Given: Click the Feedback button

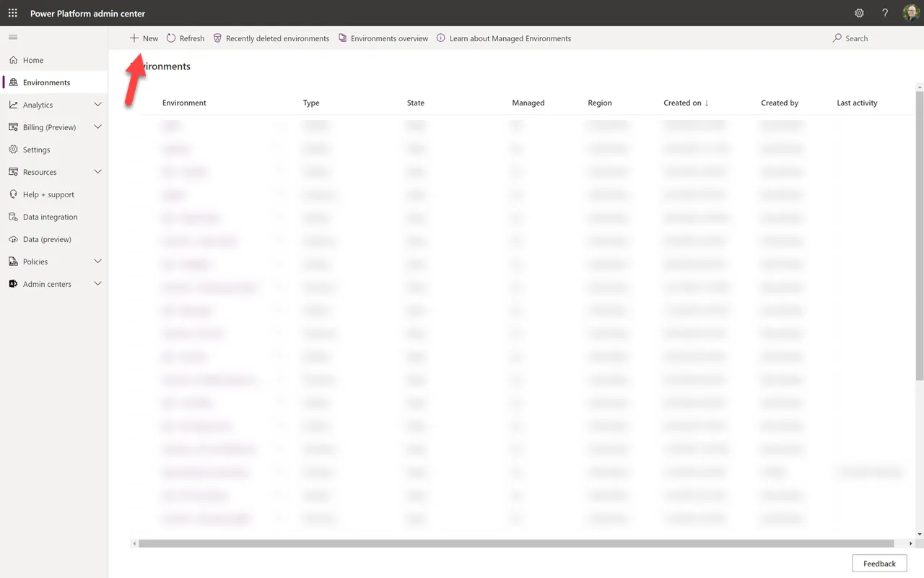Looking at the screenshot, I should (x=879, y=563).
